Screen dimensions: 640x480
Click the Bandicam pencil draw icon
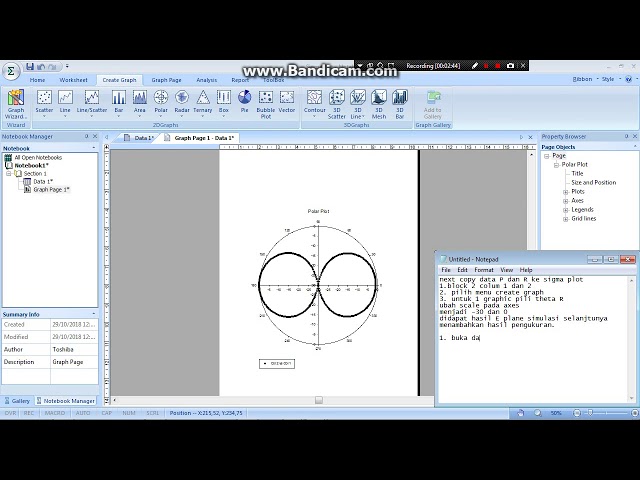tap(475, 66)
